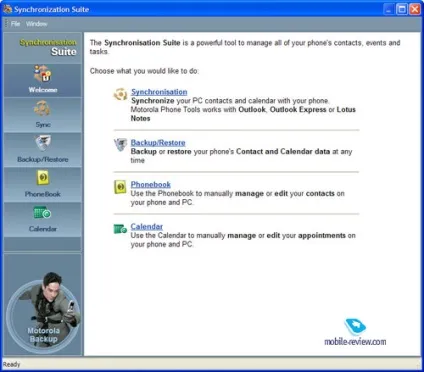Click the icon beside the Synchronisation link
424x372 pixels.
coord(120,94)
